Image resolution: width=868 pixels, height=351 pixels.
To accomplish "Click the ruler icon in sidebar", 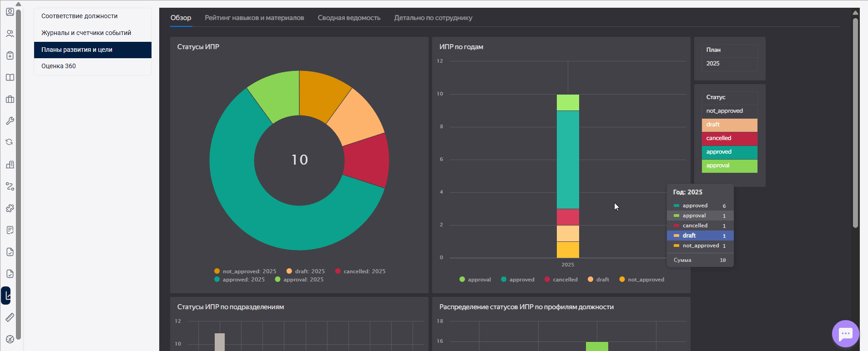I will click(x=10, y=317).
